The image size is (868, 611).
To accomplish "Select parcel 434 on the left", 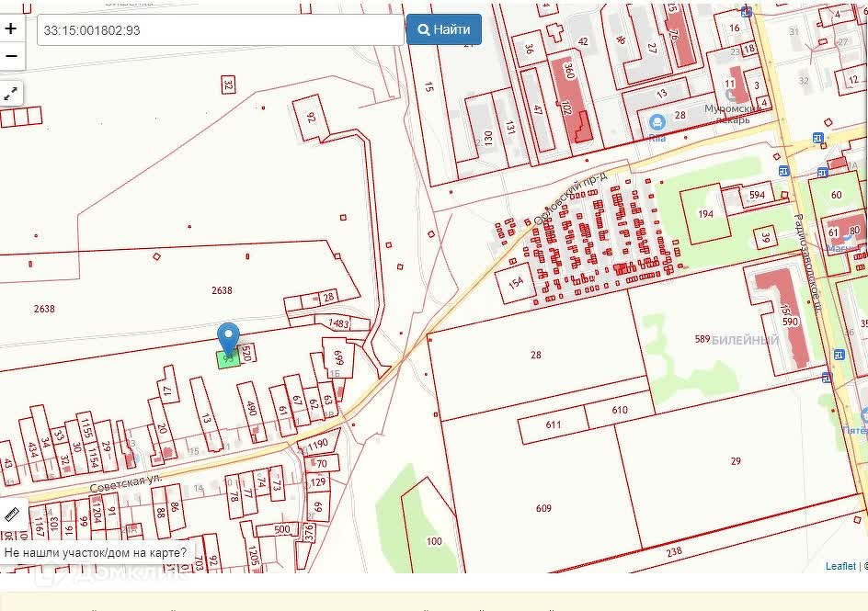I will [33, 450].
